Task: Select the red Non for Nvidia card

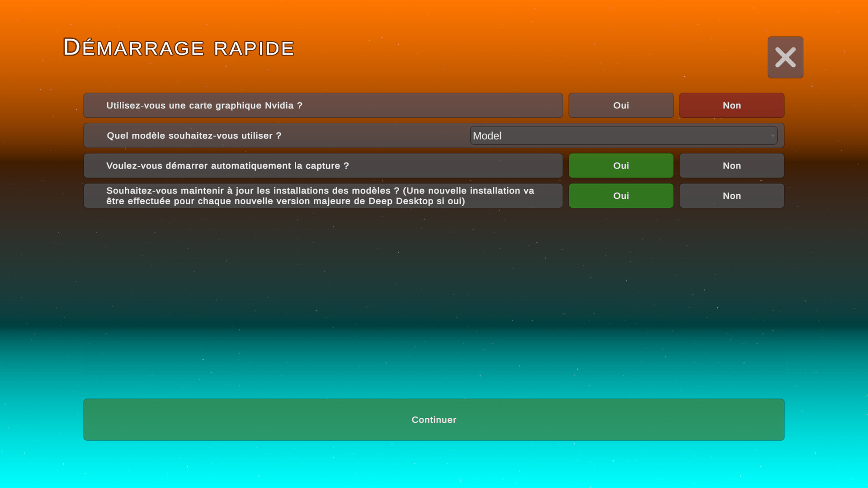Action: tap(731, 105)
